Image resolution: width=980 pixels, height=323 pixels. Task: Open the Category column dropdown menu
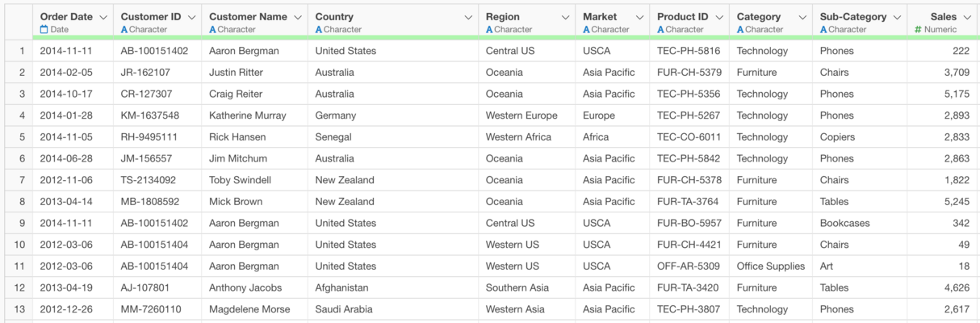(x=802, y=17)
